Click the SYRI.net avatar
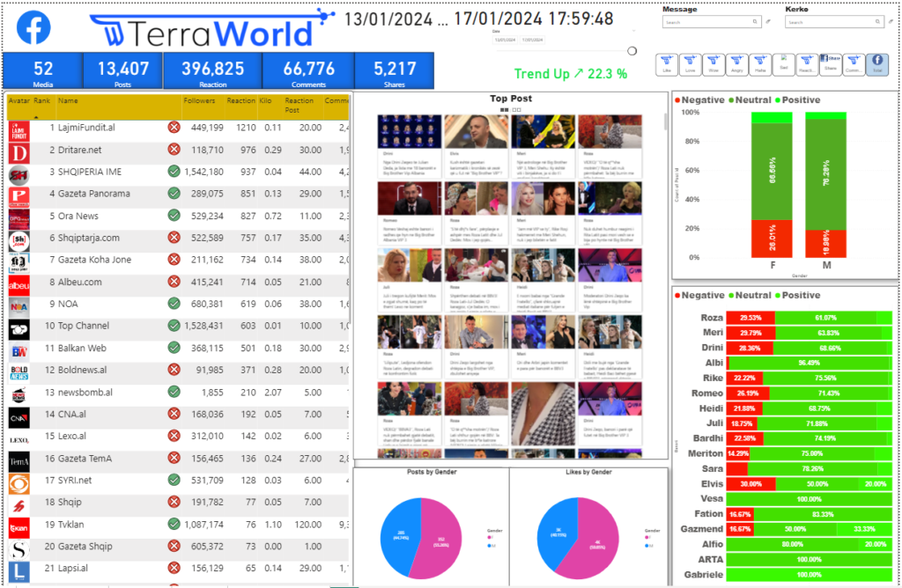Image resolution: width=902 pixels, height=588 pixels. click(19, 483)
